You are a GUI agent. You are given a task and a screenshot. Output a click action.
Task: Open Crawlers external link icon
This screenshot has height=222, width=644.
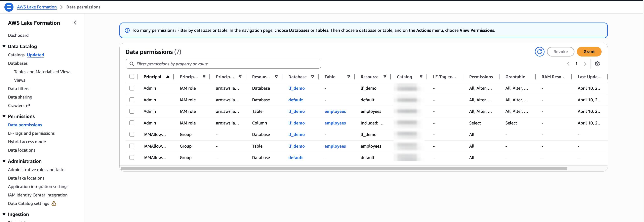pyautogui.click(x=28, y=106)
